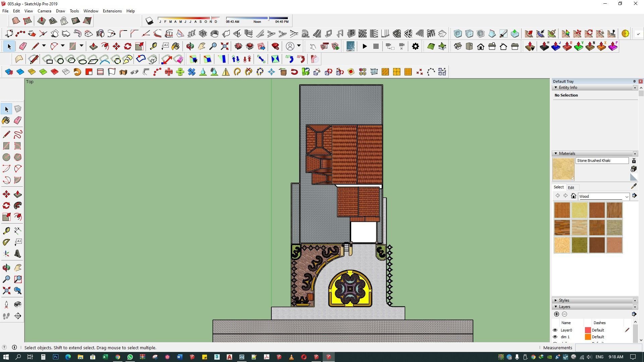This screenshot has width=644, height=362.
Task: Open the Extensions menu
Action: coord(112,11)
